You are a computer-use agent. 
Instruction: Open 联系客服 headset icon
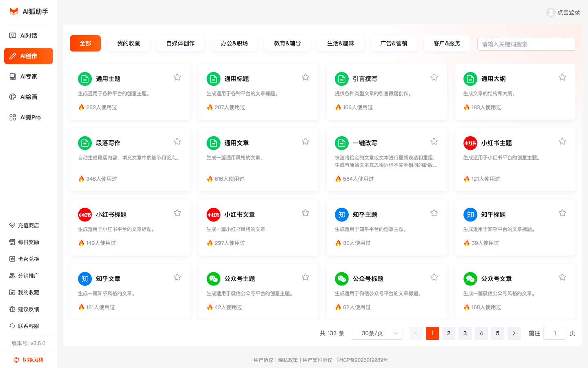12,326
